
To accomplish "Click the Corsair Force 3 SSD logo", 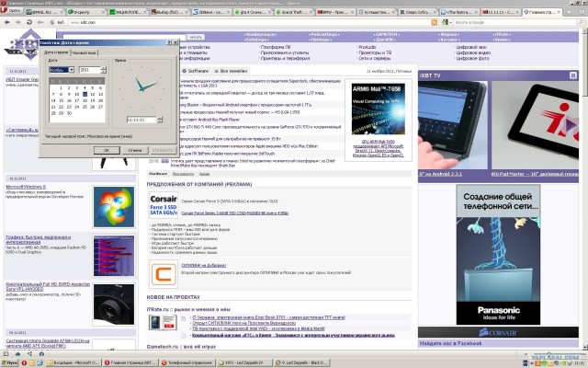I will point(164,205).
